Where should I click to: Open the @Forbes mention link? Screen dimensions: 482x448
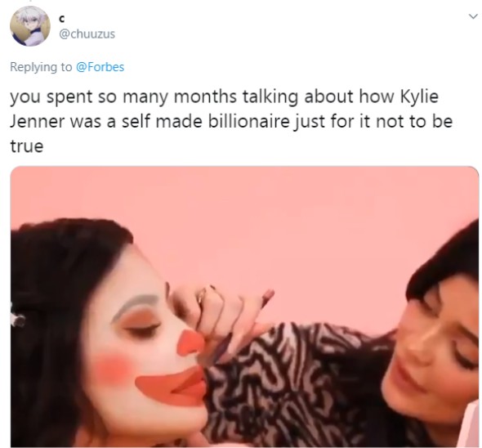(100, 67)
